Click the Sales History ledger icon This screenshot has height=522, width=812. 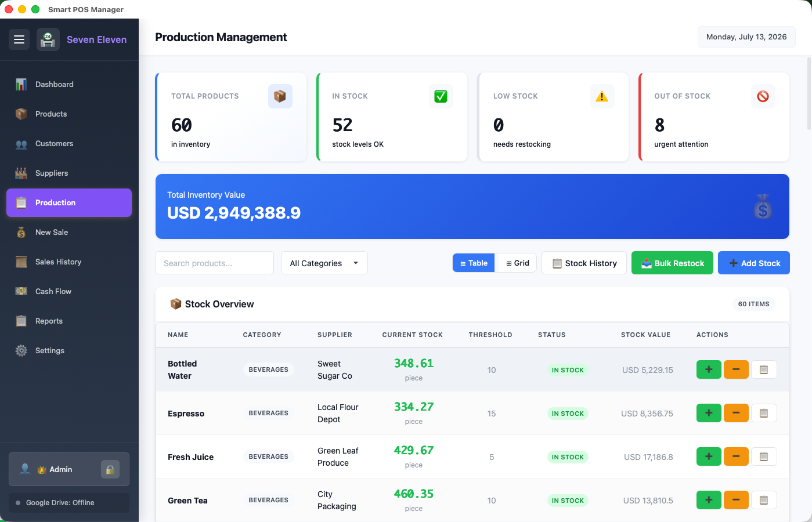[x=21, y=262]
